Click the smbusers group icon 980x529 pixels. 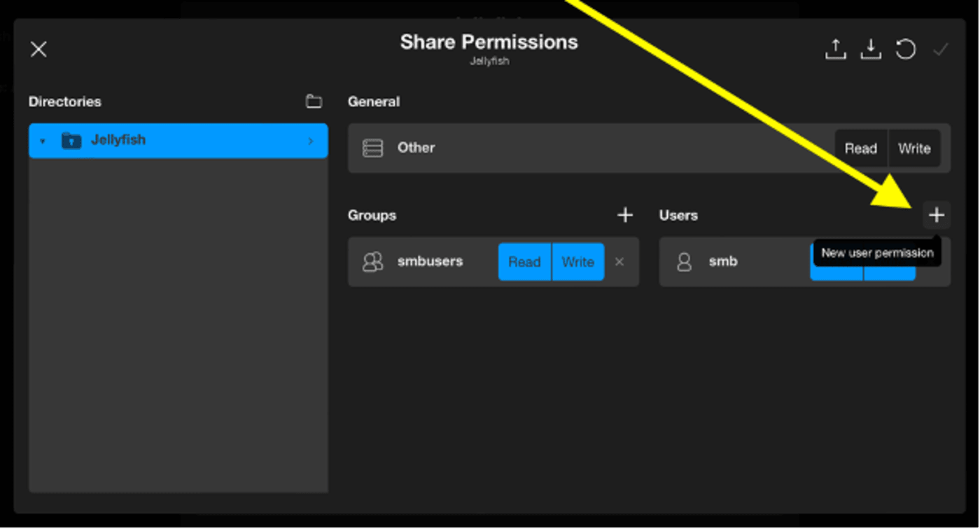372,262
